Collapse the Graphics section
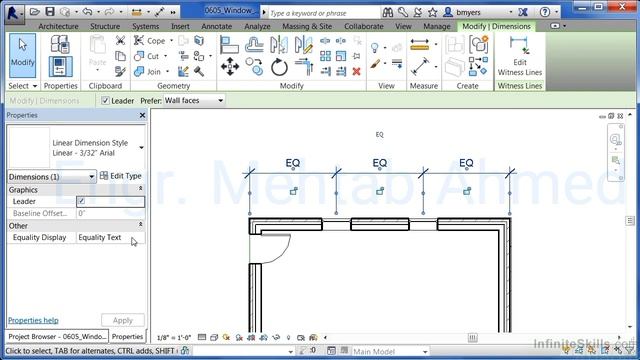 pyautogui.click(x=140, y=189)
